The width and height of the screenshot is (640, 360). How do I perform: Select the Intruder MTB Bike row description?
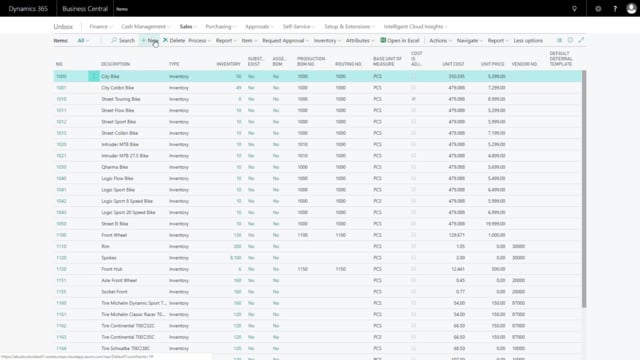(x=120, y=144)
